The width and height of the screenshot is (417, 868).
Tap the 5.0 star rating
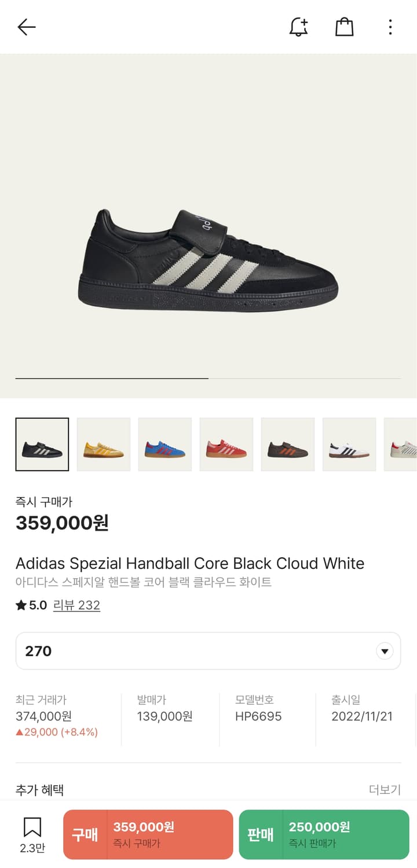pos(32,605)
